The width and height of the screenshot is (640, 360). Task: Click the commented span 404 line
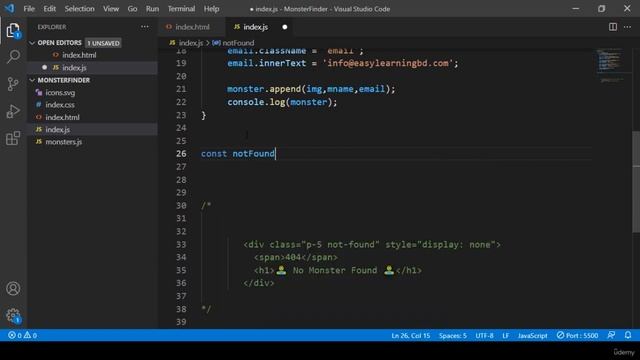(x=296, y=257)
